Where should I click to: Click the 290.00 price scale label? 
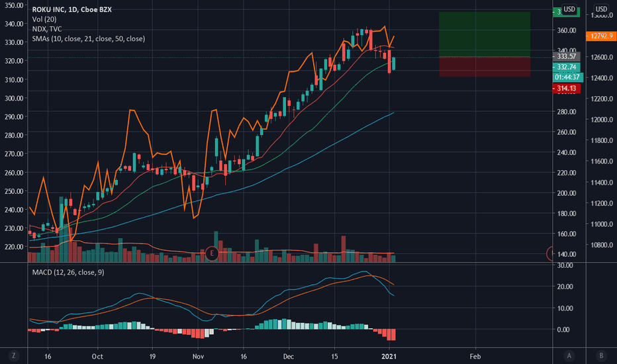pos(14,117)
